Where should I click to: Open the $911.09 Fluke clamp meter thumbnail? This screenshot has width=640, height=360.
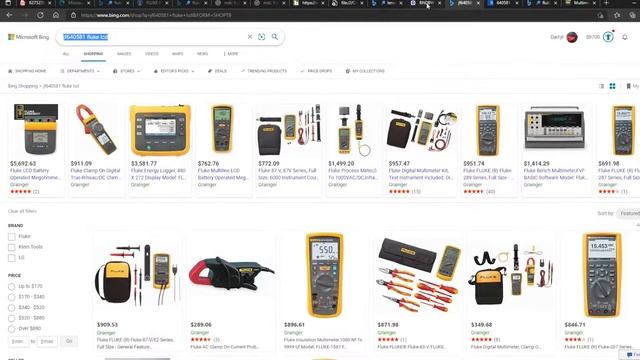click(x=96, y=129)
